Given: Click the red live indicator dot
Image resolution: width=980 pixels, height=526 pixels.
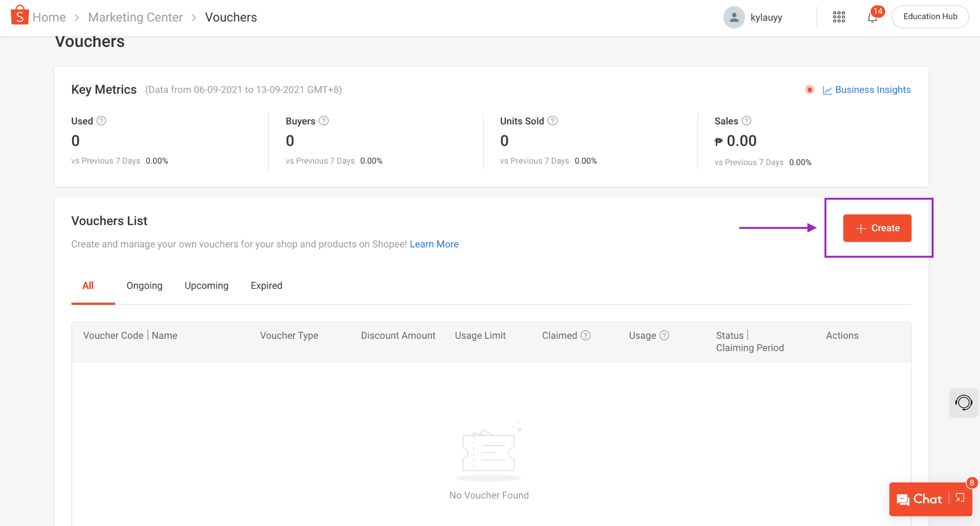Looking at the screenshot, I should 809,90.
